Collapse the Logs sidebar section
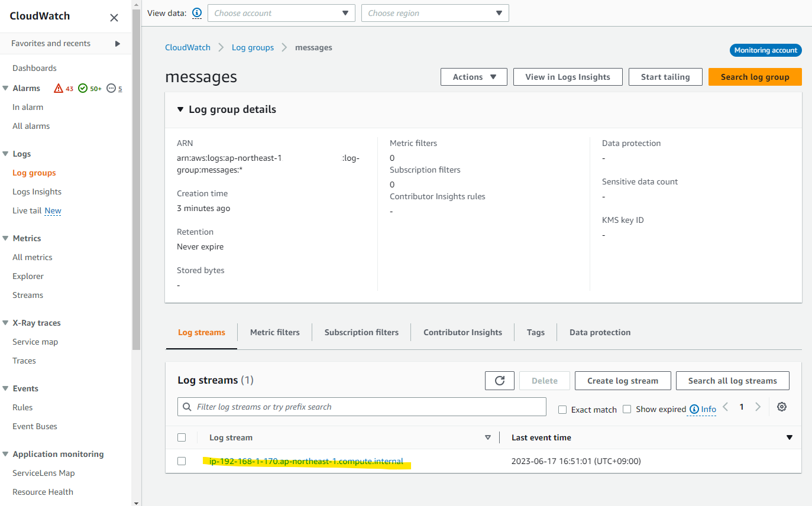 click(x=5, y=154)
